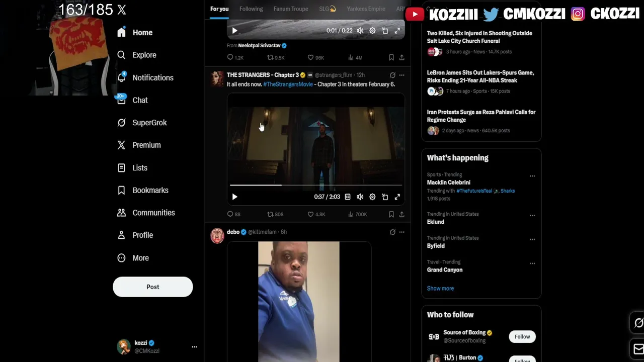This screenshot has width=644, height=362.
Task: Bookmark The Strangers post
Action: click(x=391, y=214)
